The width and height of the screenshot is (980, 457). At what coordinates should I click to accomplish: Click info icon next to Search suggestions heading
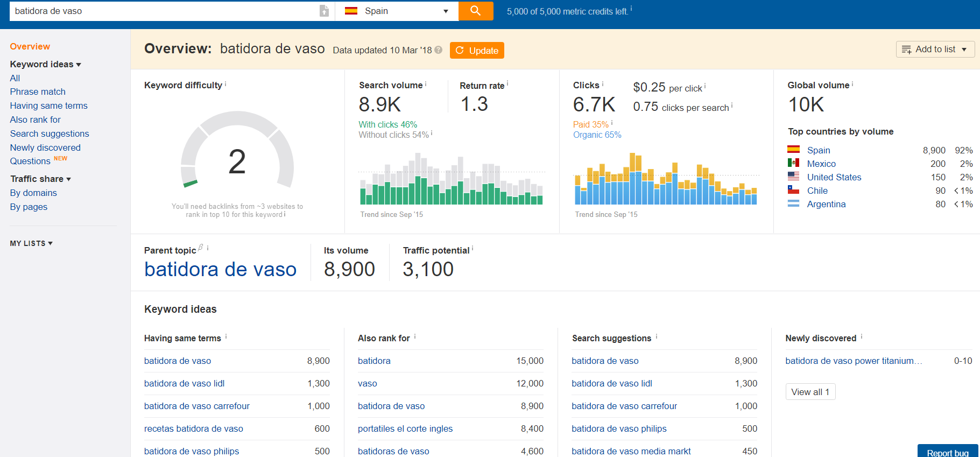click(657, 336)
